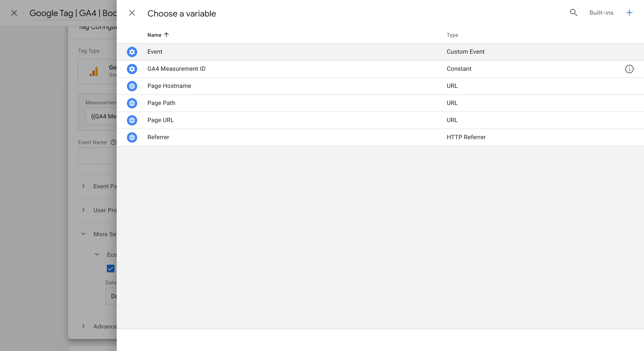Open Event Name help icon
644x351 pixels.
pos(113,142)
